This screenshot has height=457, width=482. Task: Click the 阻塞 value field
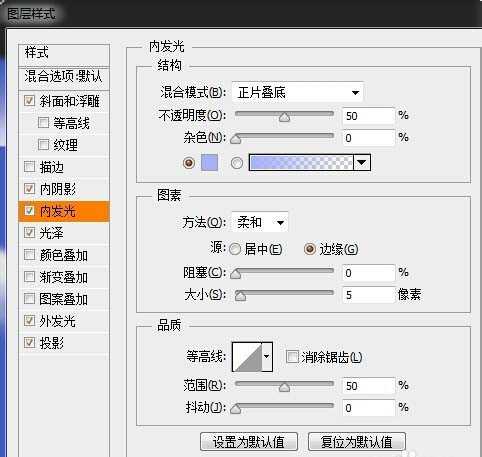click(368, 273)
